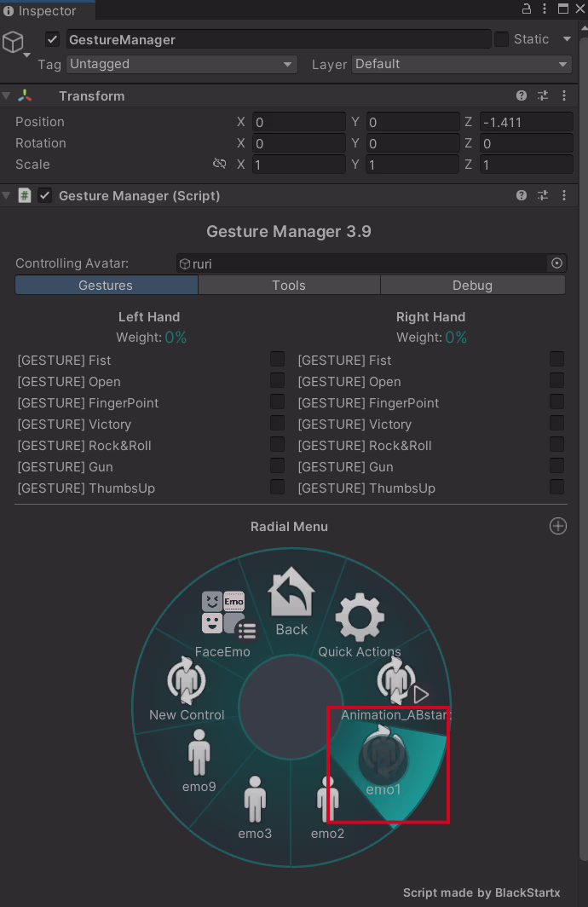Switch to the Tools tab
Viewport: 588px width, 907px height.
289,286
